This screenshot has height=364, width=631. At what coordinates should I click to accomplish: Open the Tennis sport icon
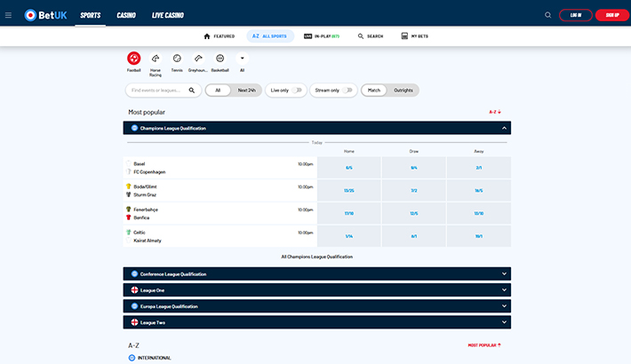click(x=177, y=59)
